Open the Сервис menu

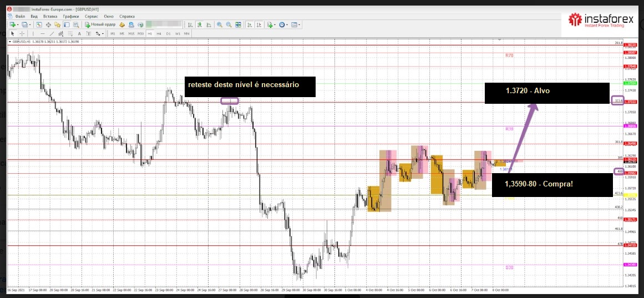pyautogui.click(x=91, y=17)
